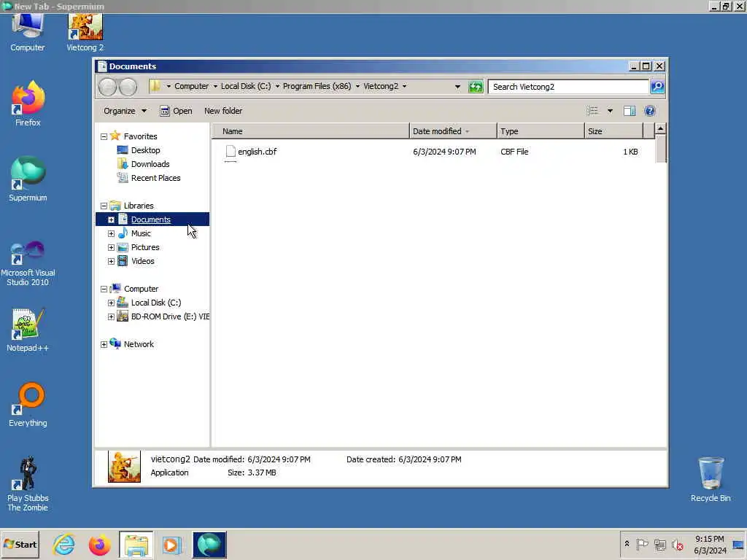Click the network tray icon
The image size is (747, 560).
659,544
